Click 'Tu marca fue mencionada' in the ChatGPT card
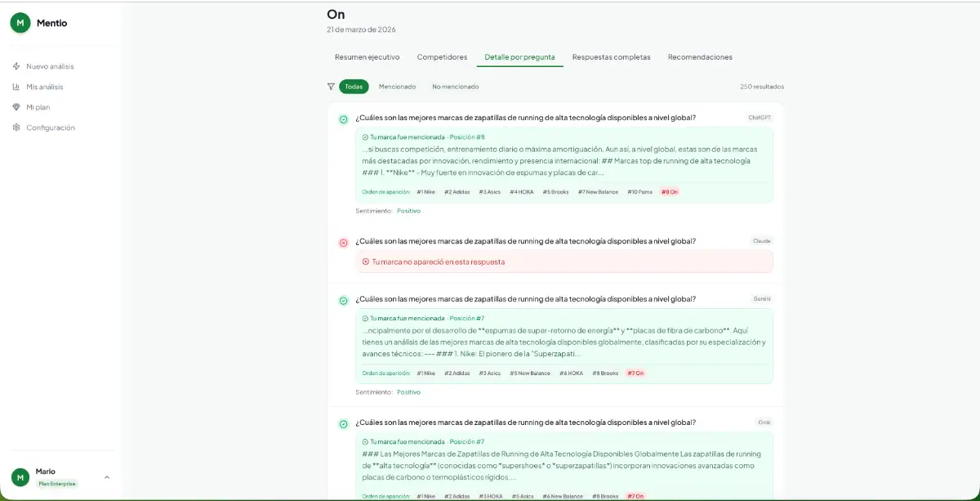 point(408,137)
